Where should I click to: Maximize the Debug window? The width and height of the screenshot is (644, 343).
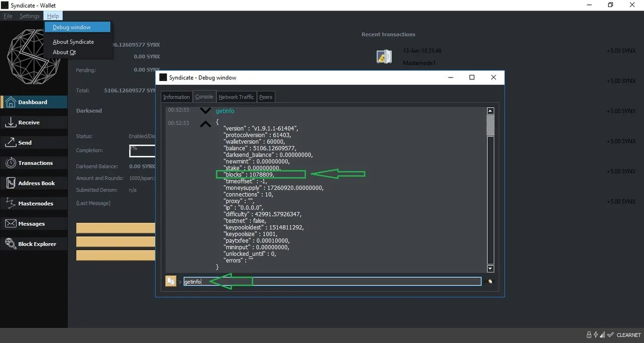(472, 77)
